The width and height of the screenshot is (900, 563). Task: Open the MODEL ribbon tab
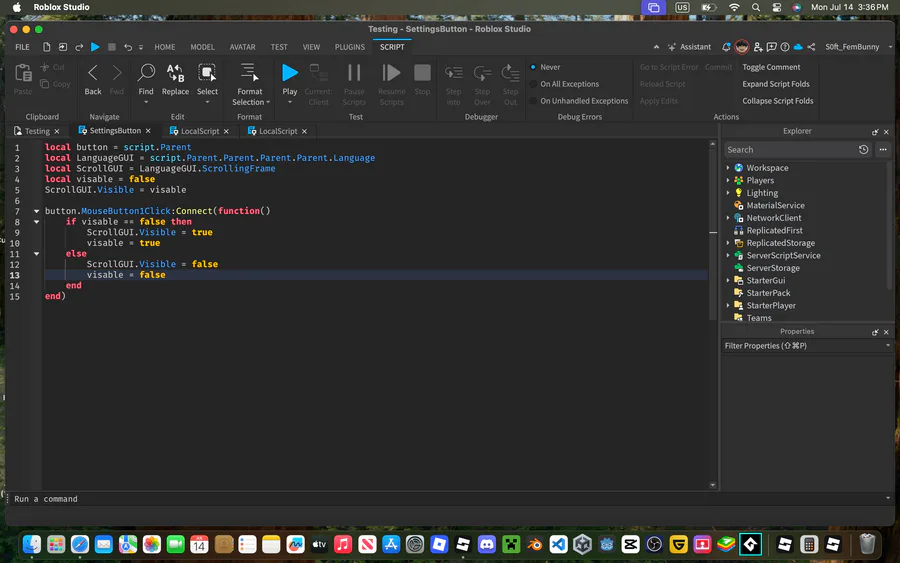tap(202, 47)
